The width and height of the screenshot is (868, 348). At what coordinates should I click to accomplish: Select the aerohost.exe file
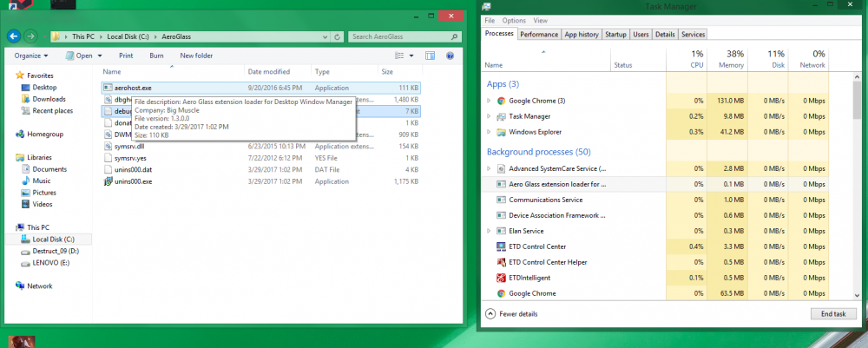coord(132,88)
